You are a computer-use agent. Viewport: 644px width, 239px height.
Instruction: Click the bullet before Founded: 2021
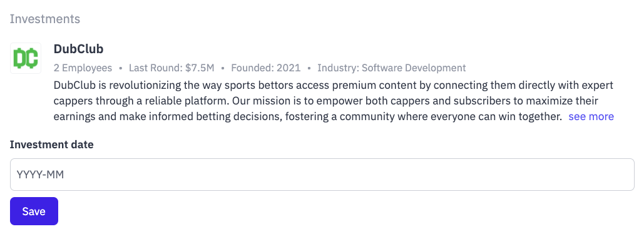(x=223, y=68)
